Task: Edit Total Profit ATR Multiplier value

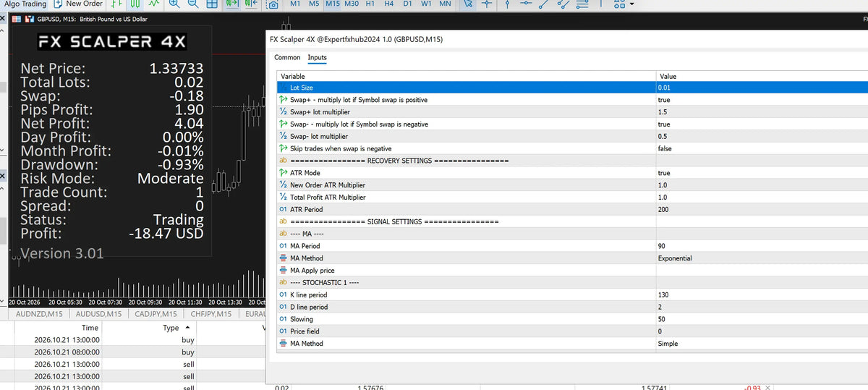Action: pyautogui.click(x=762, y=197)
